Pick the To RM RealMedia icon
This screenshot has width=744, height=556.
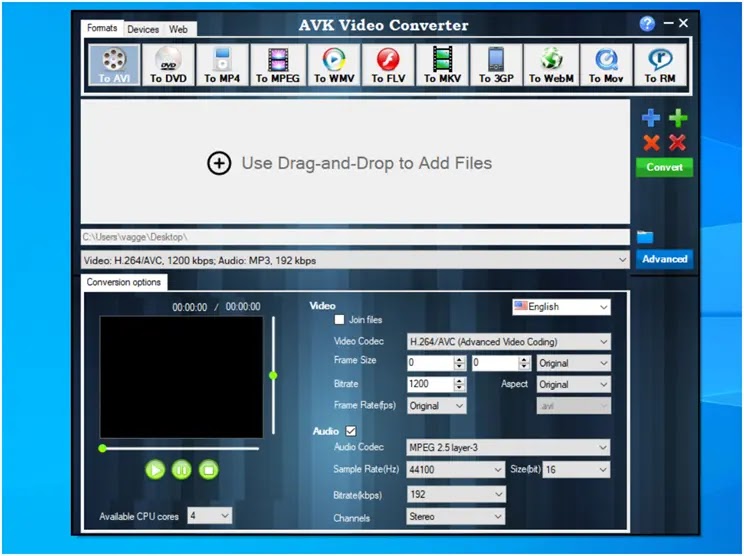tap(660, 65)
